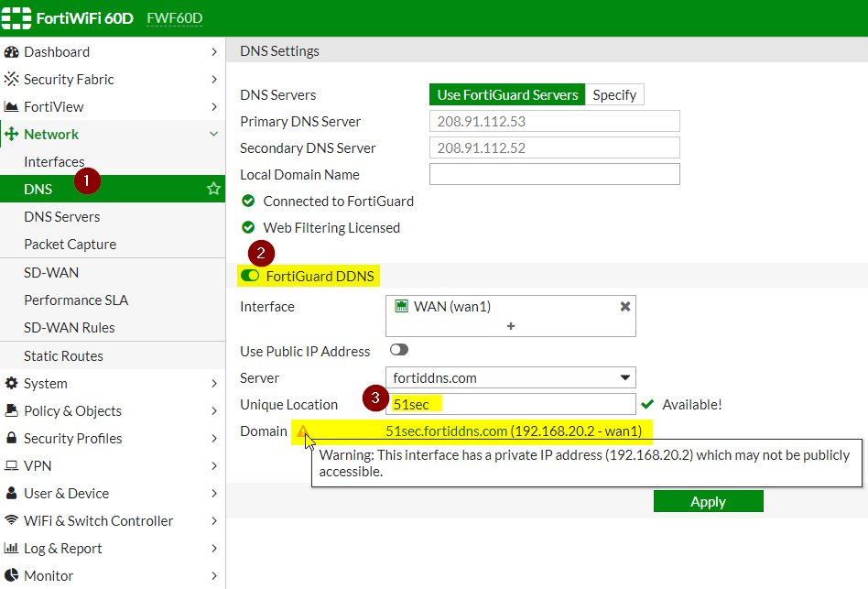Click the FortiWiFi 60D product title
868x589 pixels.
point(85,18)
